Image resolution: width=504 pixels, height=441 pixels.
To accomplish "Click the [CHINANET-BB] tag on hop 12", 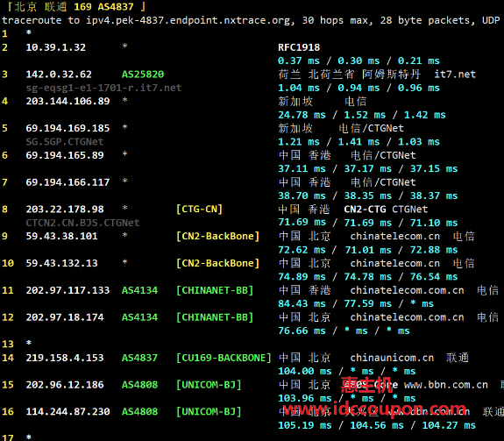I will pos(215,317).
